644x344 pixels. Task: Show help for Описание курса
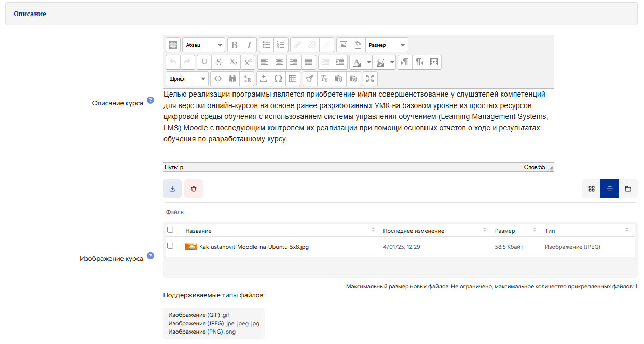click(150, 100)
